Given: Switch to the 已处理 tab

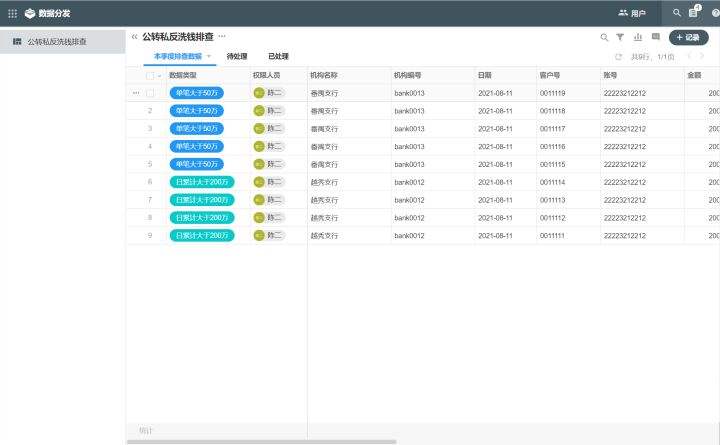Looking at the screenshot, I should pyautogui.click(x=278, y=57).
